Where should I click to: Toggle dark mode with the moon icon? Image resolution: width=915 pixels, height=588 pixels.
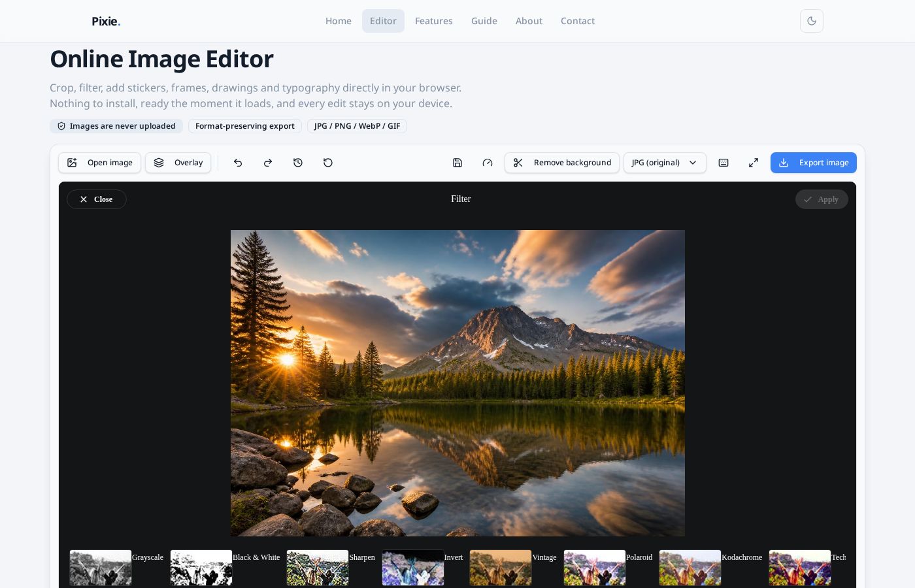pos(812,21)
